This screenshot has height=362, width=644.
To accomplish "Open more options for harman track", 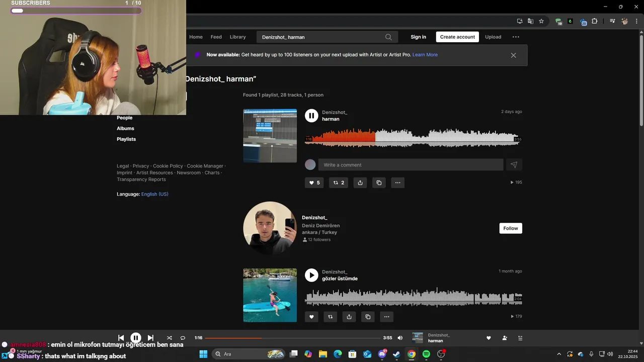I will click(x=398, y=183).
